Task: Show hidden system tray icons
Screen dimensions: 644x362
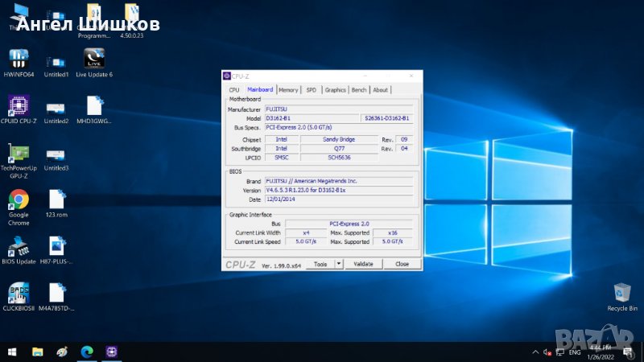Action: pyautogui.click(x=536, y=352)
